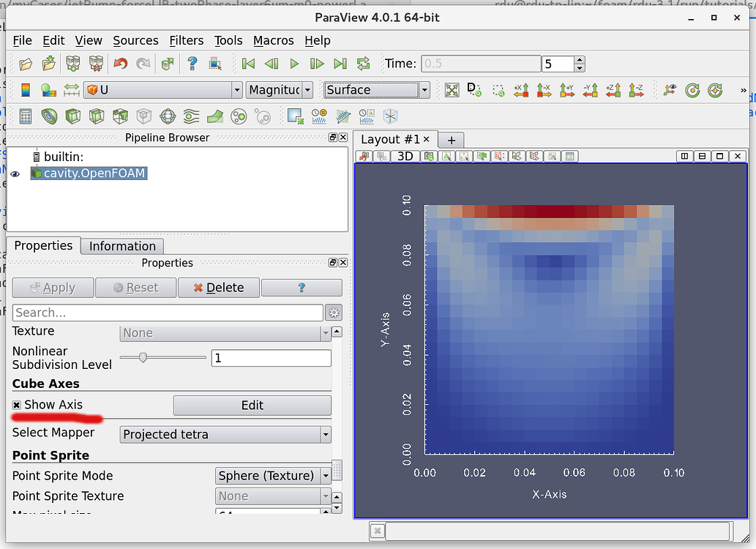Click the Rescale to Data Range icon
The image size is (756, 549).
tap(72, 89)
